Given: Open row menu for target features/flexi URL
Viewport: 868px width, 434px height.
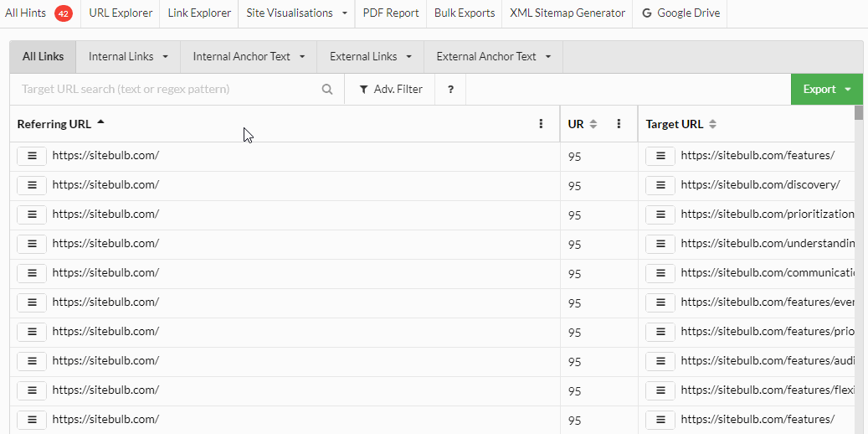Looking at the screenshot, I should [660, 390].
